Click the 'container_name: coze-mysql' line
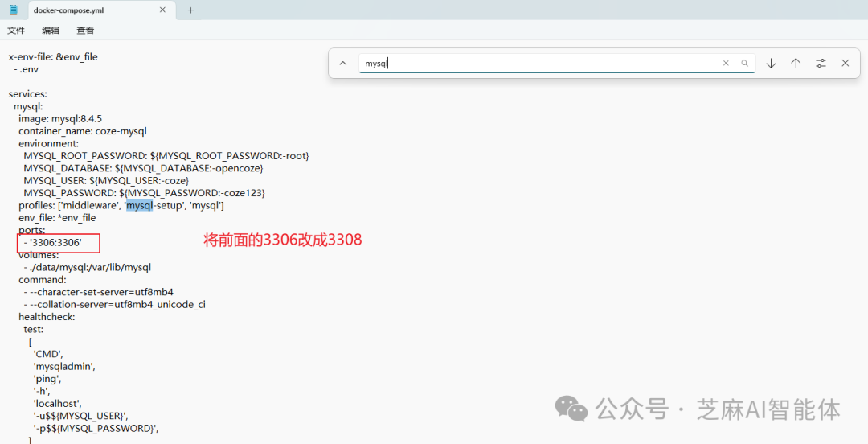The height and width of the screenshot is (444, 868). [83, 131]
